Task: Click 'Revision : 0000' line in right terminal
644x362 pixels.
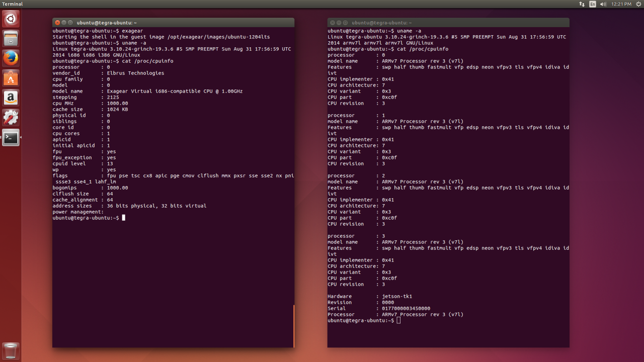Action: click(x=361, y=302)
